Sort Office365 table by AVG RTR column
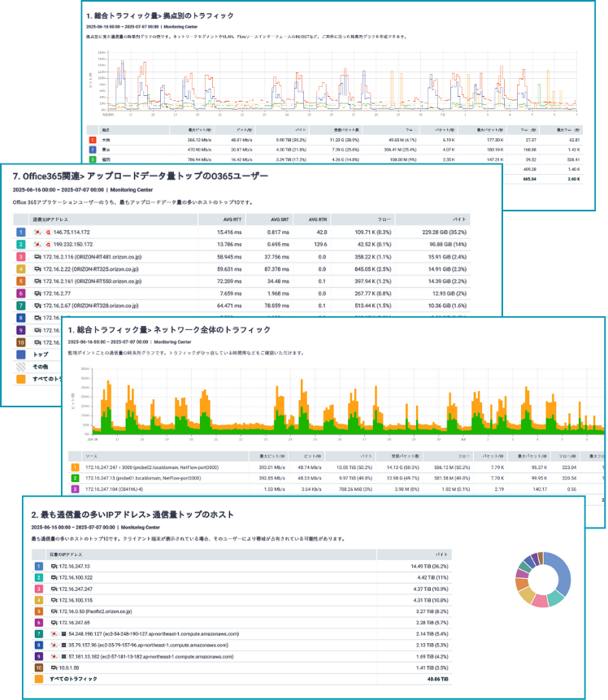Viewport: 608px width, 700px height. [x=311, y=220]
